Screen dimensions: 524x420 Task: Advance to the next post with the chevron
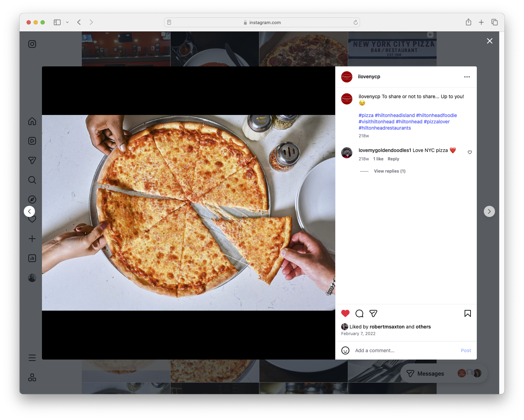click(489, 211)
